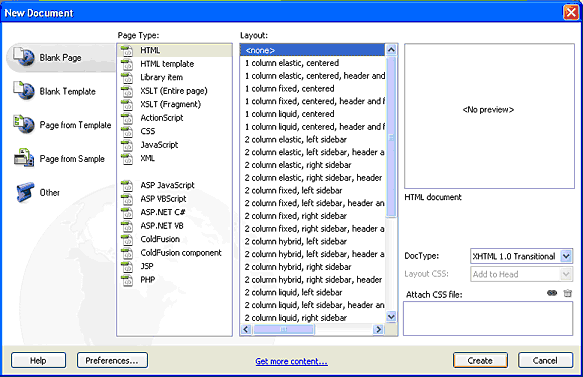Click the ASP.NET VB file icon
The width and height of the screenshot is (583, 377).
(x=127, y=226)
